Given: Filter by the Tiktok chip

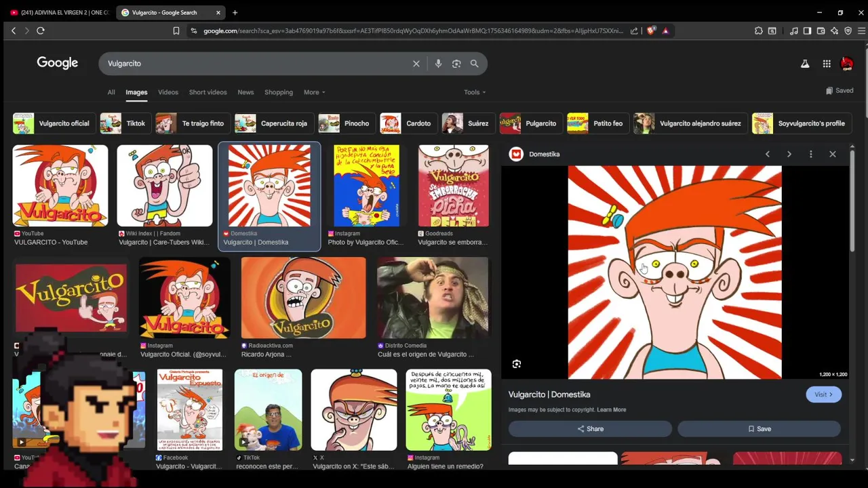Looking at the screenshot, I should click(125, 123).
